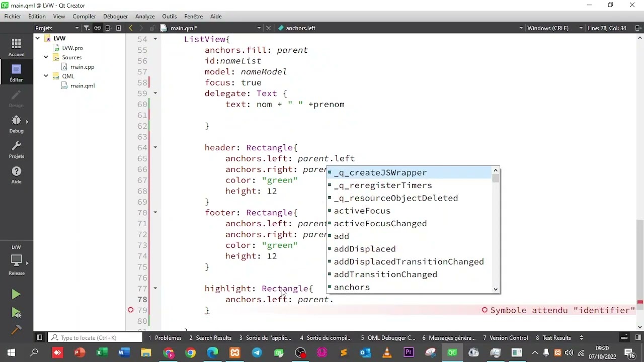Open the 2 Search Results pane
This screenshot has width=644, height=362.
click(210, 338)
